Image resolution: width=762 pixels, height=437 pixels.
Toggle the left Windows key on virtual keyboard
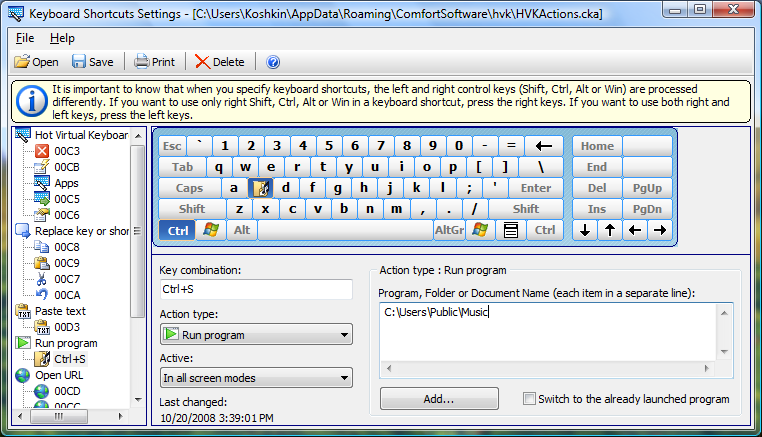[x=211, y=230]
